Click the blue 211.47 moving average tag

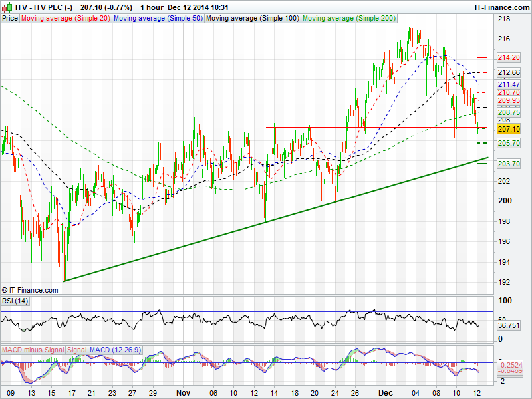(508, 84)
